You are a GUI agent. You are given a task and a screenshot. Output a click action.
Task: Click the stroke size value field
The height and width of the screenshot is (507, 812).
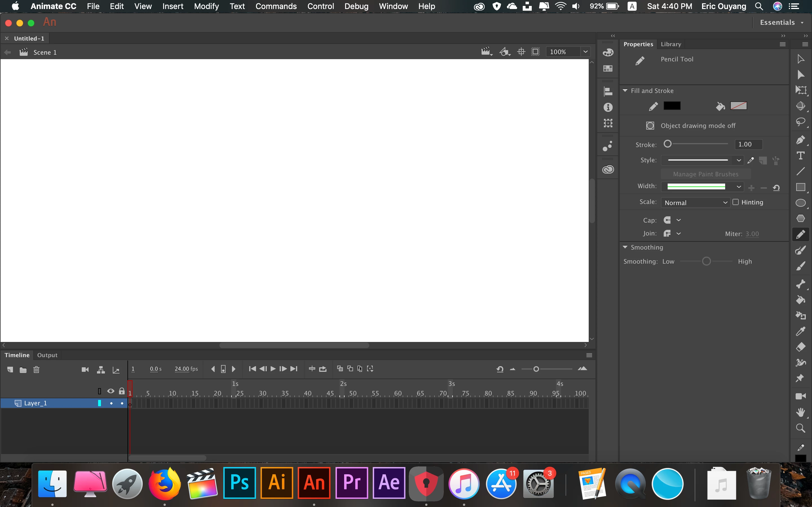click(748, 144)
